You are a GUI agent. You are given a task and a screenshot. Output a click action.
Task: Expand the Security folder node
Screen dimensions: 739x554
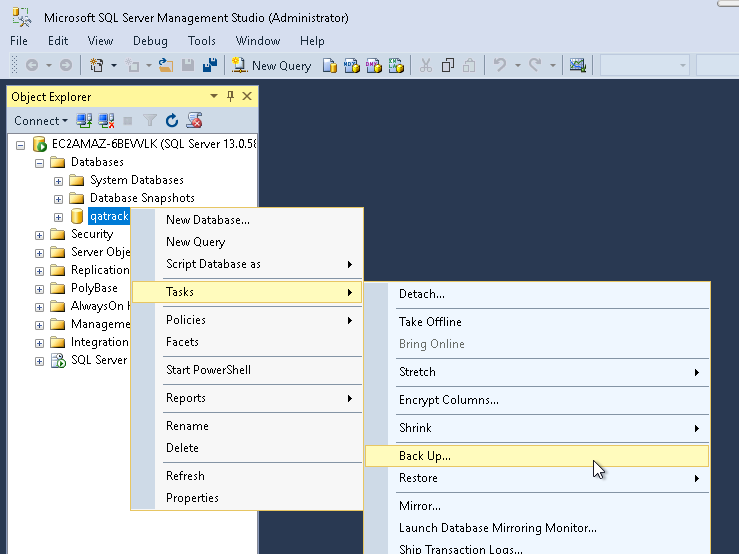click(x=40, y=235)
